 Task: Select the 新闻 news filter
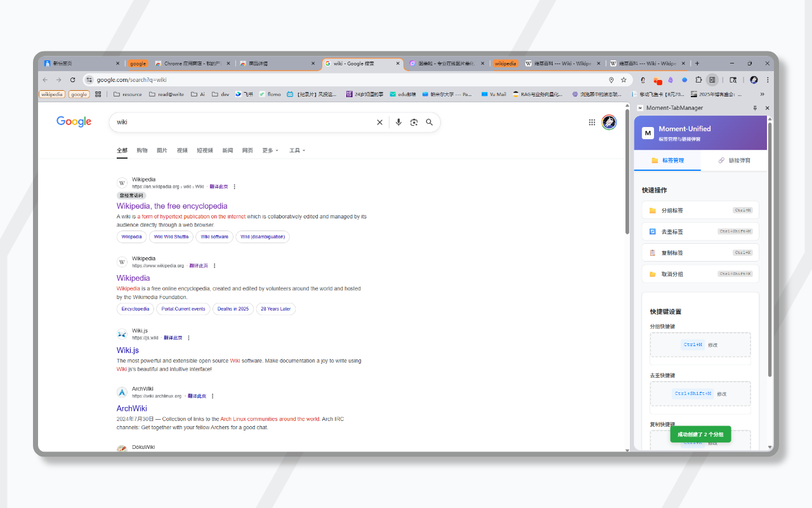coord(227,150)
